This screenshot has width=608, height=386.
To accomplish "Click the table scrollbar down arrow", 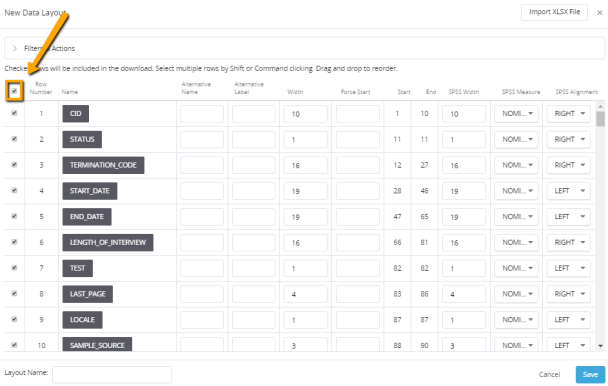I will (601, 346).
